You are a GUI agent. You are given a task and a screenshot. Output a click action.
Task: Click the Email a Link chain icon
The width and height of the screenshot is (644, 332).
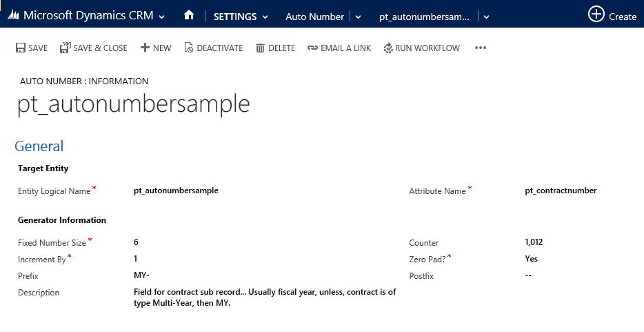point(312,48)
